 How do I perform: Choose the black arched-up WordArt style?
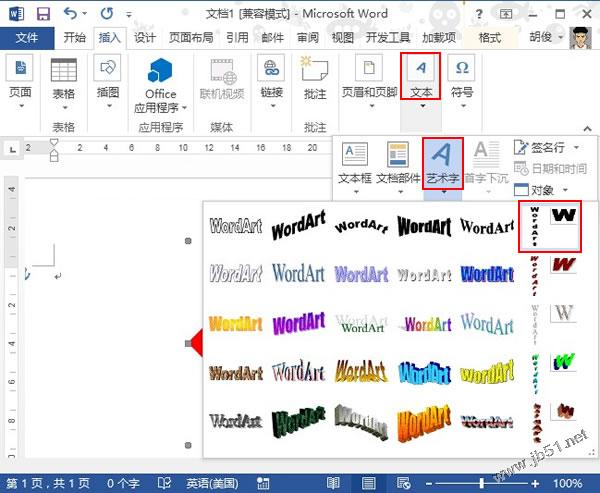[x=361, y=226]
